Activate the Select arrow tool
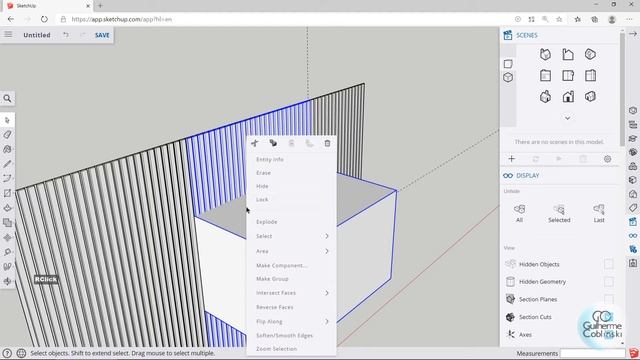The width and height of the screenshot is (640, 360). (x=7, y=120)
